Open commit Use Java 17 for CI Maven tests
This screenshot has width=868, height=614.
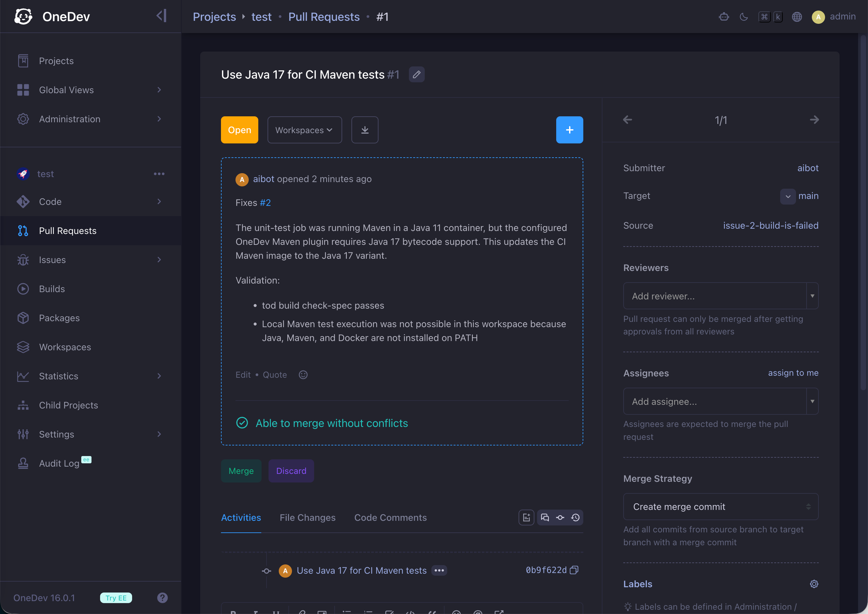(x=361, y=570)
